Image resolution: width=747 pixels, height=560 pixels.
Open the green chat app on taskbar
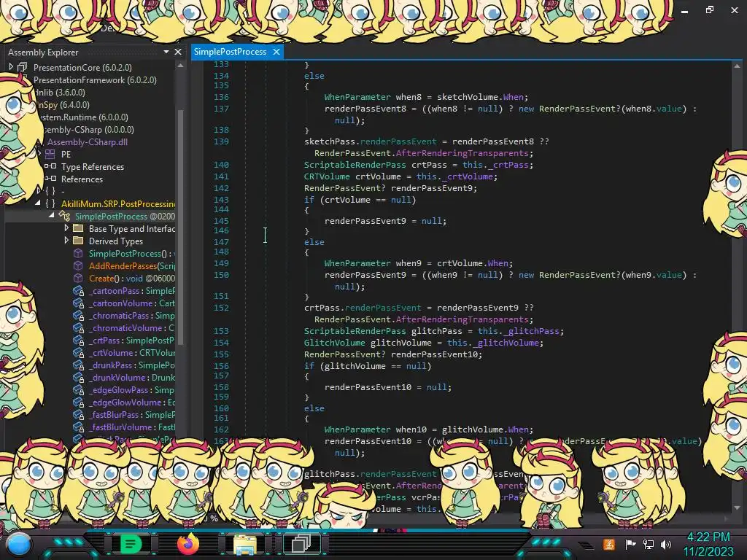pyautogui.click(x=131, y=544)
